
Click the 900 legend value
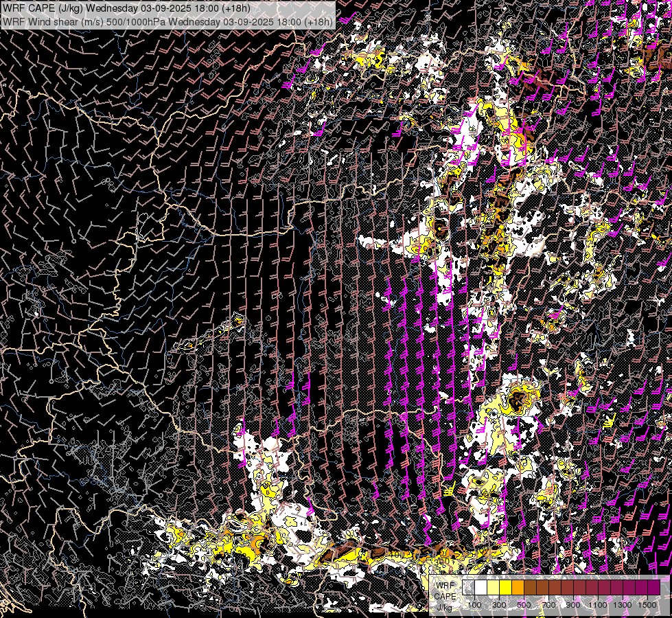click(573, 605)
